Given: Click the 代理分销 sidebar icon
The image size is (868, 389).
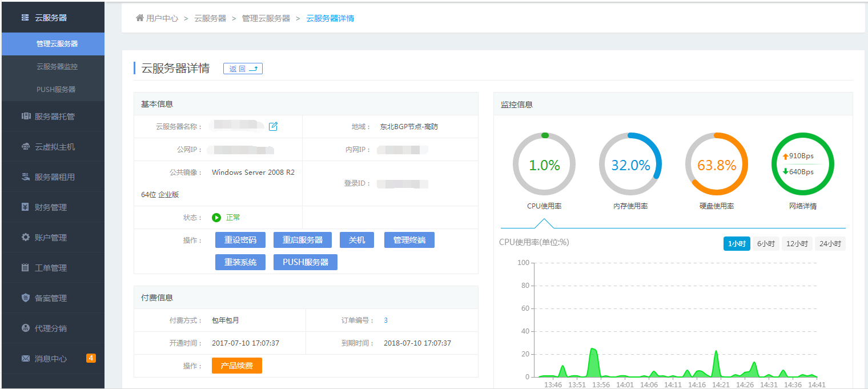Looking at the screenshot, I should pos(26,328).
